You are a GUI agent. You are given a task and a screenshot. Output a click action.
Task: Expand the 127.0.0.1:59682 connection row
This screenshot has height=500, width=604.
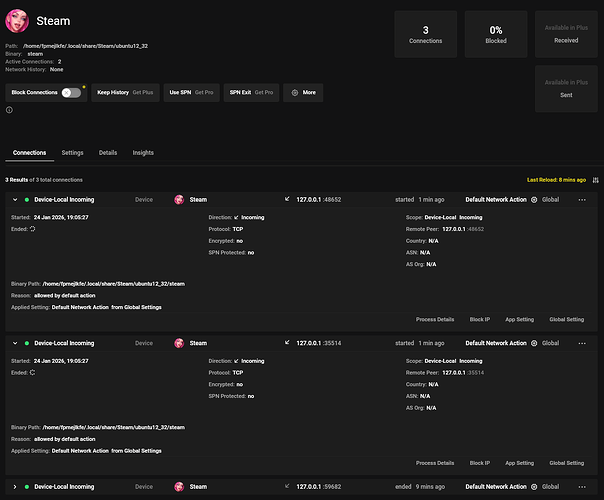[x=14, y=486]
